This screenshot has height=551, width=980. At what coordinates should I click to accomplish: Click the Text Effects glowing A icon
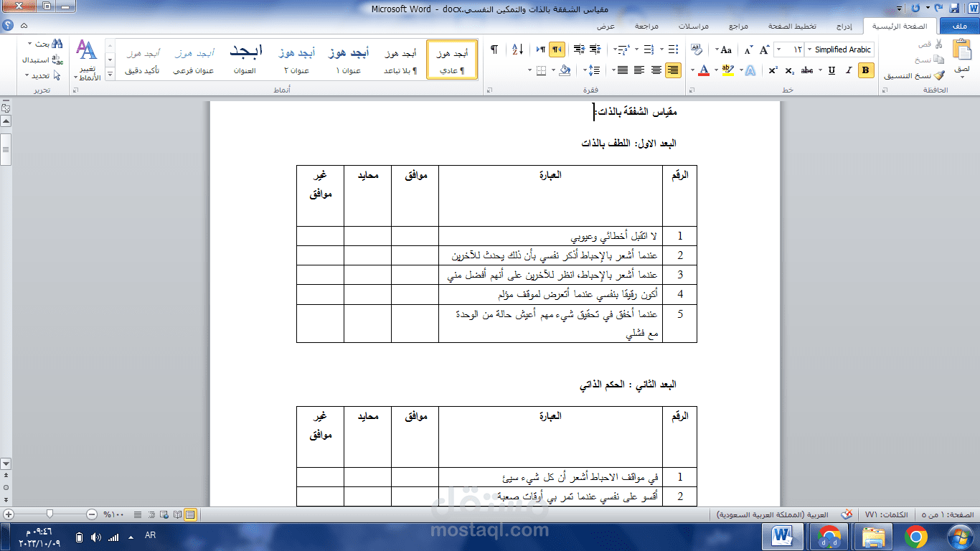[x=750, y=70]
